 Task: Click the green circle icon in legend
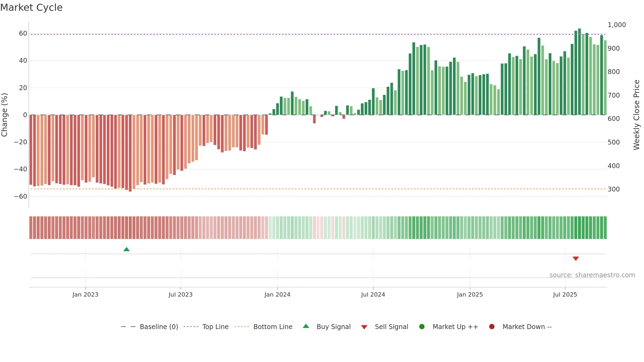click(422, 327)
